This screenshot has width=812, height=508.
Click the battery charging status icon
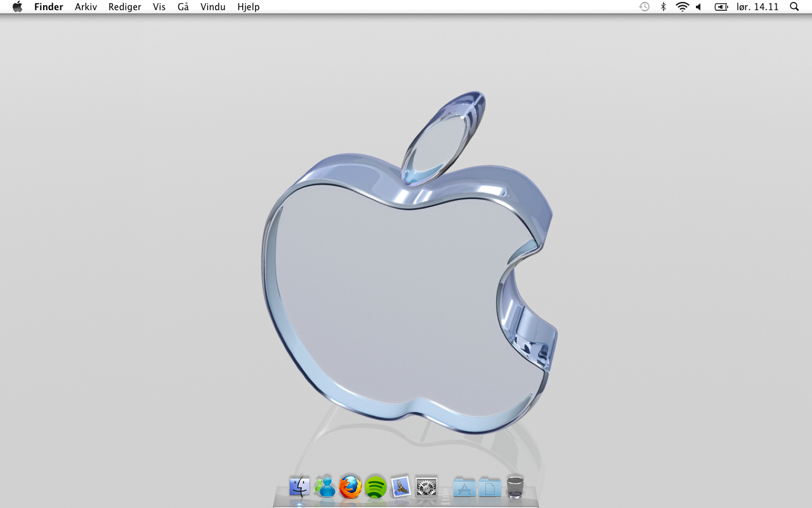click(x=721, y=7)
